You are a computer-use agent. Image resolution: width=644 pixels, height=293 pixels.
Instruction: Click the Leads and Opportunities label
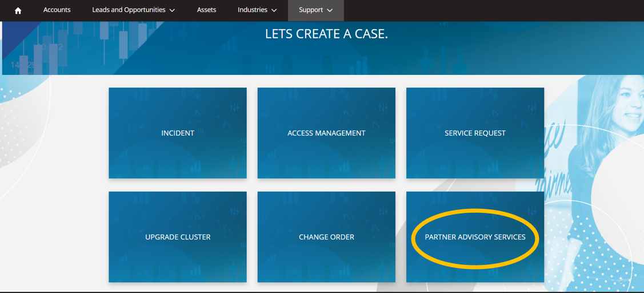(129, 10)
